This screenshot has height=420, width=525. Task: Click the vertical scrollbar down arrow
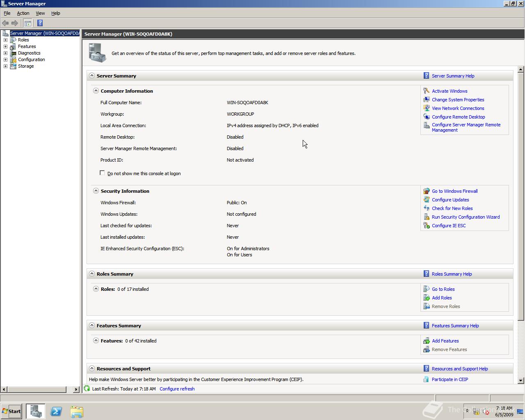521,381
